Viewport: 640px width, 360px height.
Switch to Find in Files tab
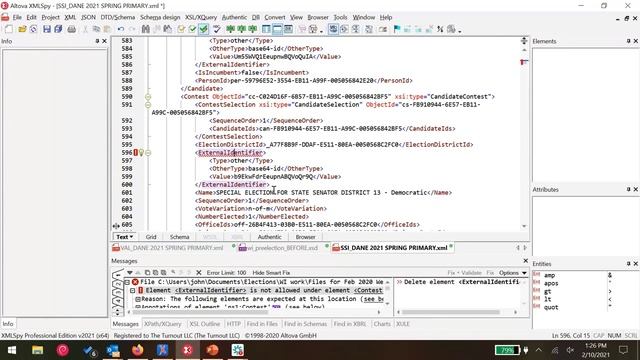262,324
